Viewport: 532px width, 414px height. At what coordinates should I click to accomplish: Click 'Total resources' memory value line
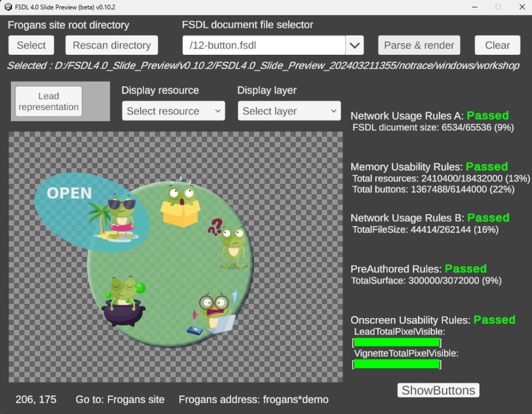(x=441, y=179)
